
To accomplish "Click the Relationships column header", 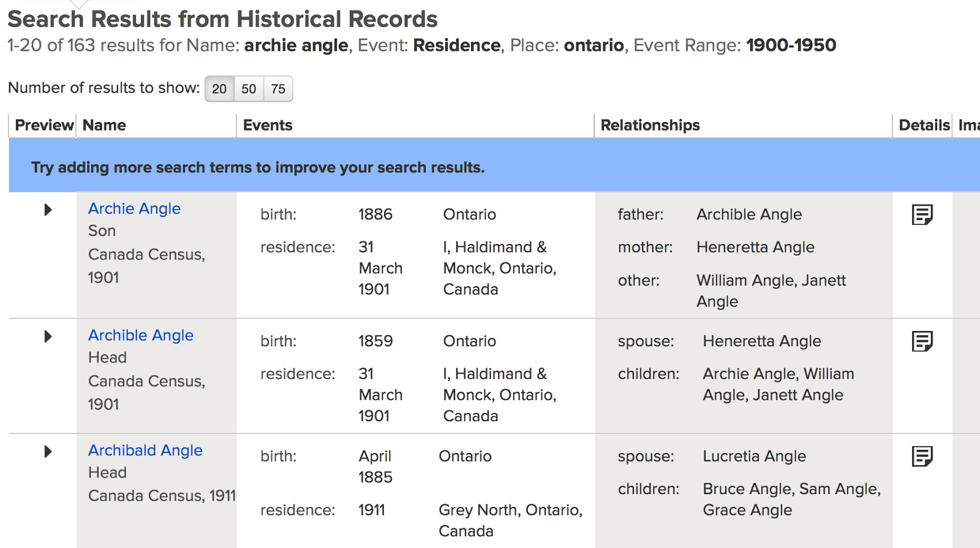I will click(x=650, y=125).
